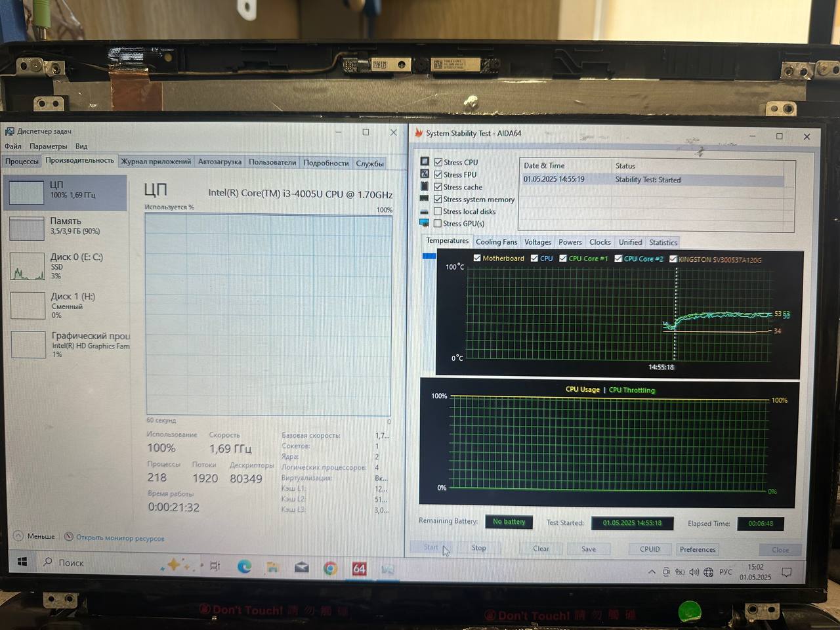
Task: Collapse Task Manager with Меньше button
Action: tap(35, 536)
